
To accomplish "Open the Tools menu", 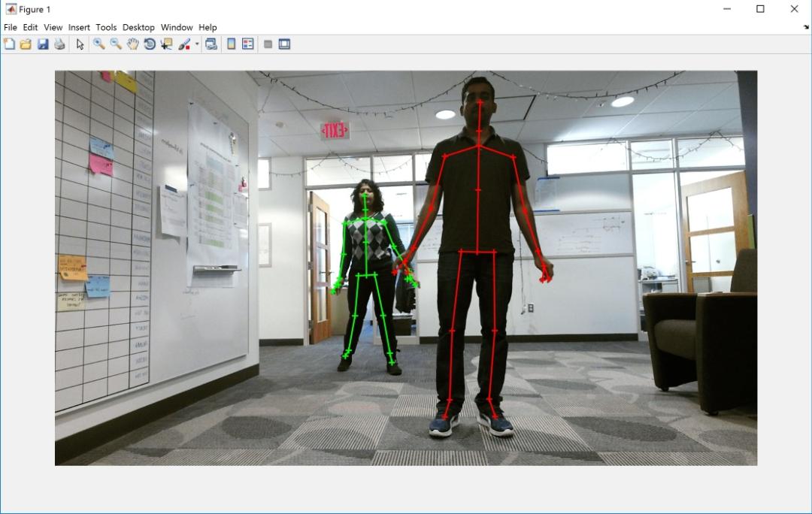I will 106,28.
